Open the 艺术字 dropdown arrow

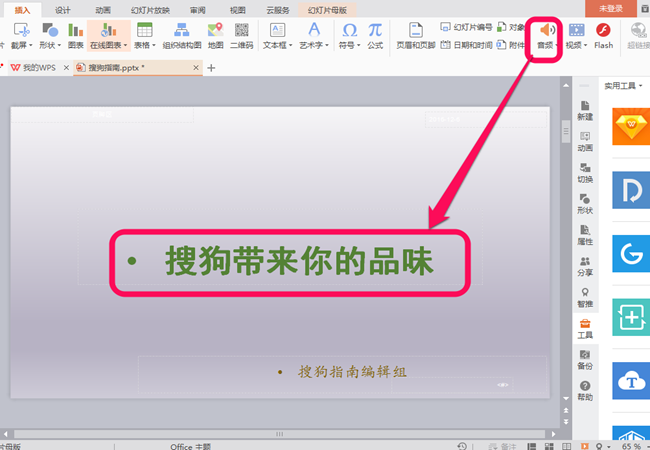coord(327,45)
